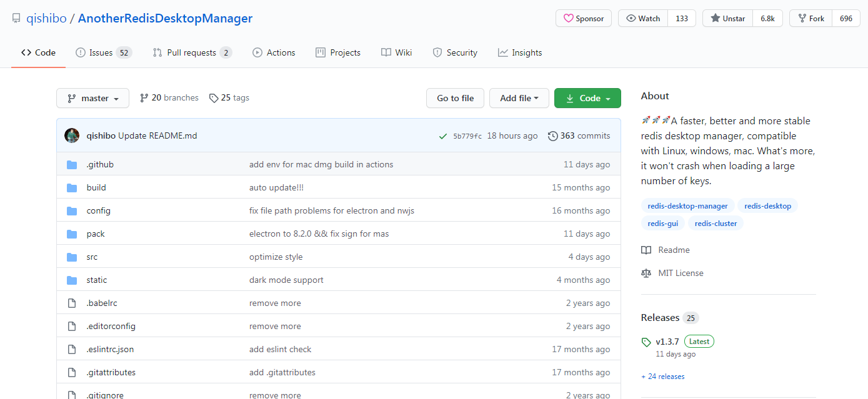
Task: Click the clock history icon beside 363 commits
Action: 552,135
